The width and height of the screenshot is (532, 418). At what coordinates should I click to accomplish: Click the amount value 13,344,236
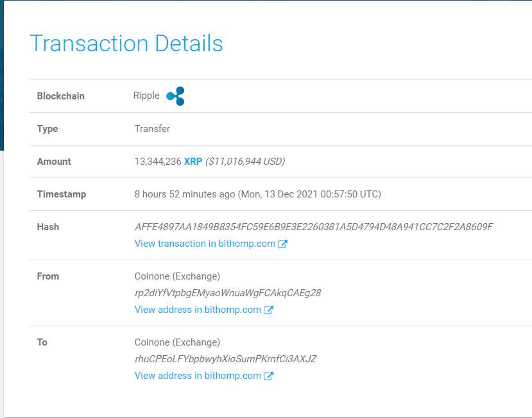[x=158, y=162]
